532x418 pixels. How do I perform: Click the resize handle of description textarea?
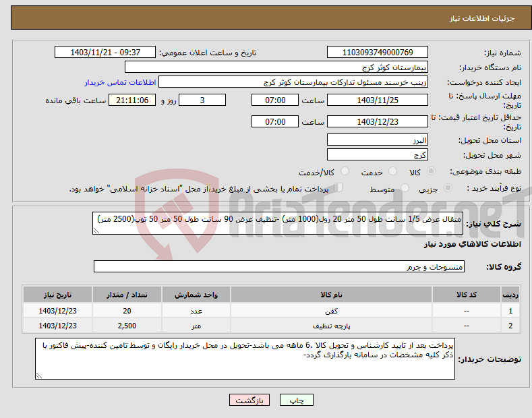tap(96, 231)
